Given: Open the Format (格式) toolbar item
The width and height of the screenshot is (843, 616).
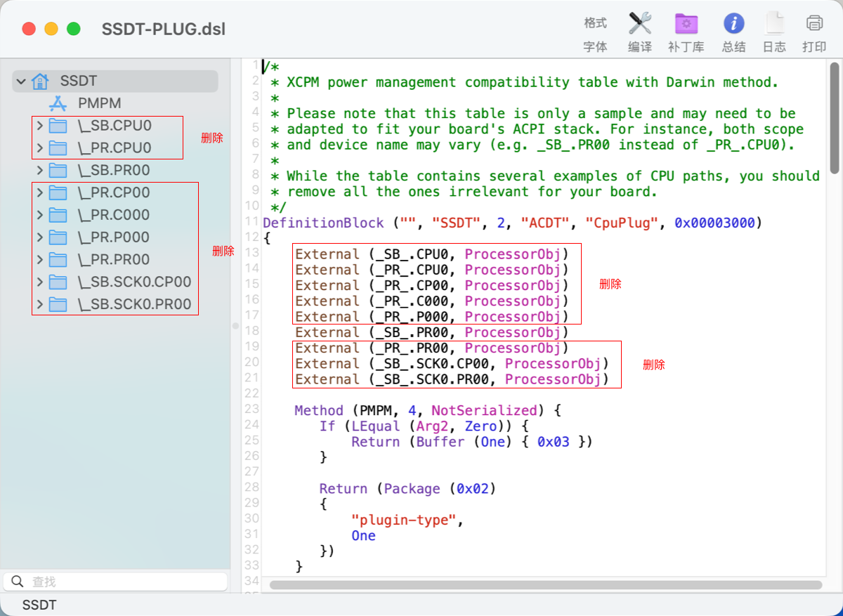Looking at the screenshot, I should coord(595,23).
